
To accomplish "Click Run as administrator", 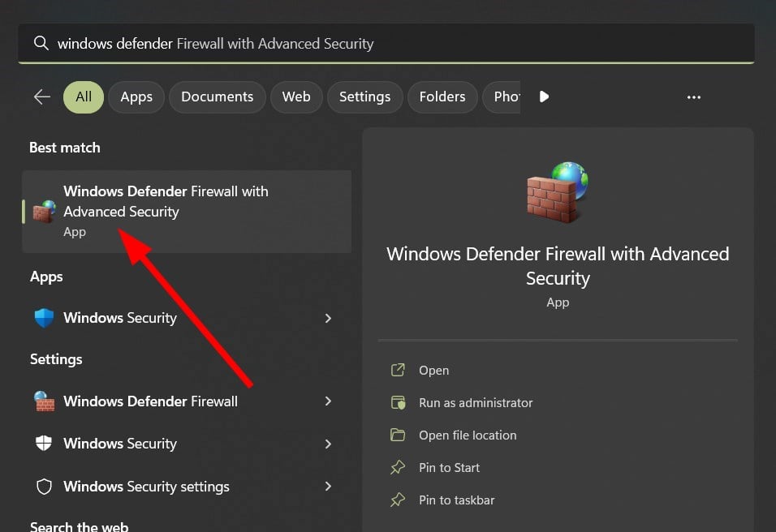I will 476,402.
